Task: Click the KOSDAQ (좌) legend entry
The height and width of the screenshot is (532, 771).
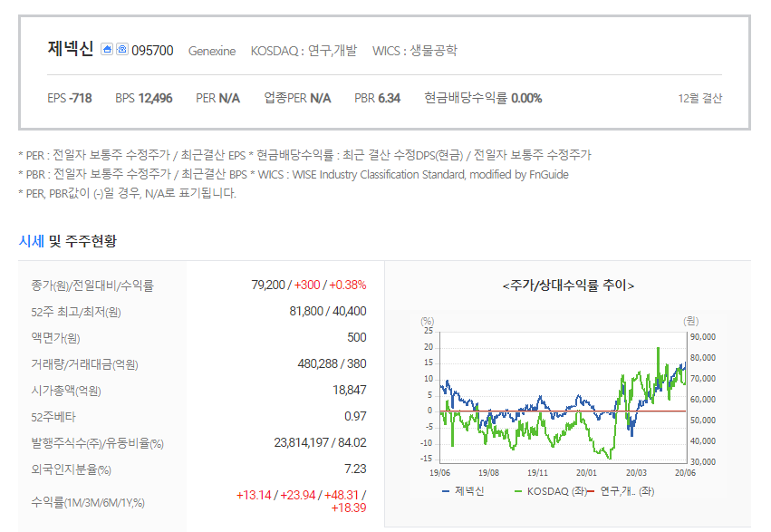Action: (550, 491)
